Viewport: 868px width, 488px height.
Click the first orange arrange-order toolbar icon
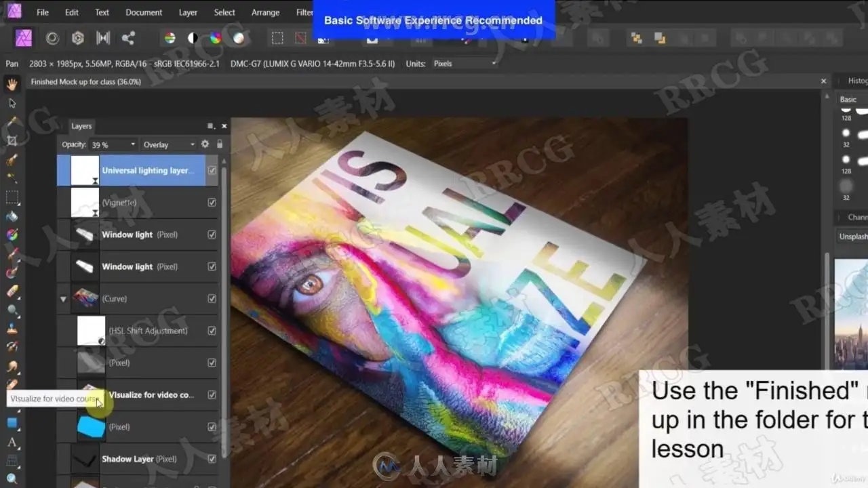[636, 38]
